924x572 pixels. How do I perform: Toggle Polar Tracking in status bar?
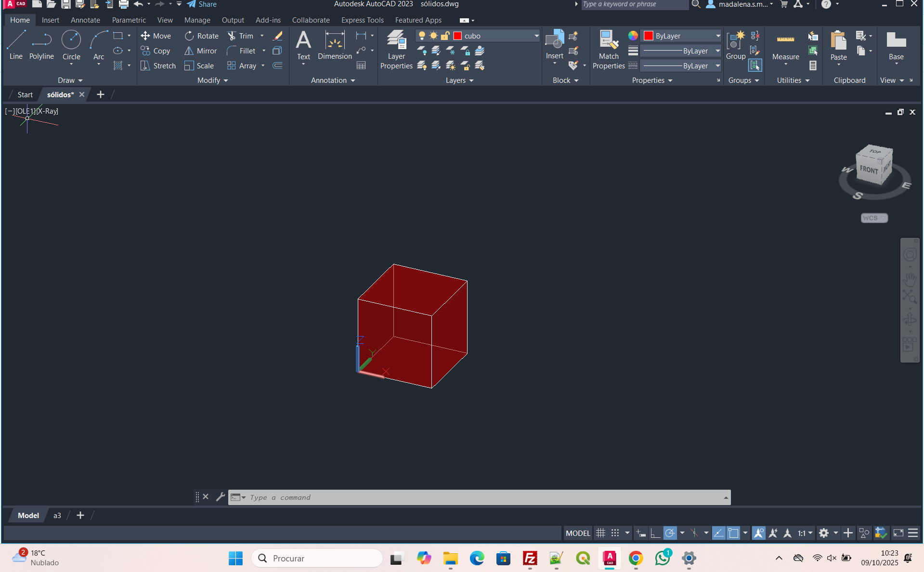point(670,533)
